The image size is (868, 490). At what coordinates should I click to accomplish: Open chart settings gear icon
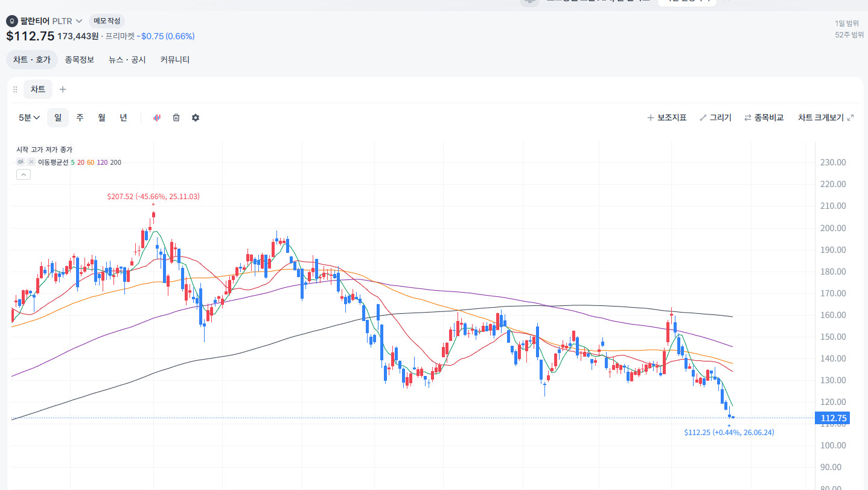196,118
